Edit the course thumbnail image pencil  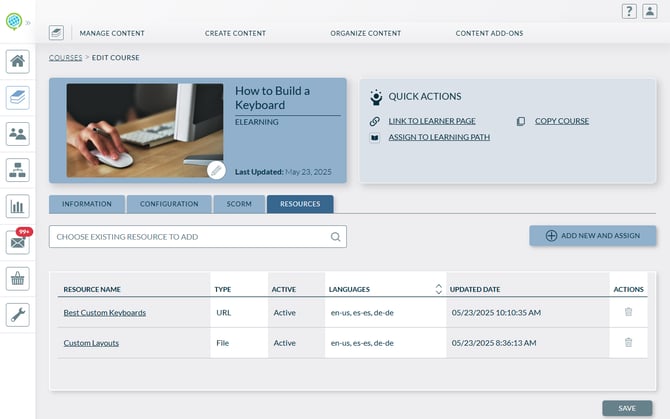click(216, 170)
